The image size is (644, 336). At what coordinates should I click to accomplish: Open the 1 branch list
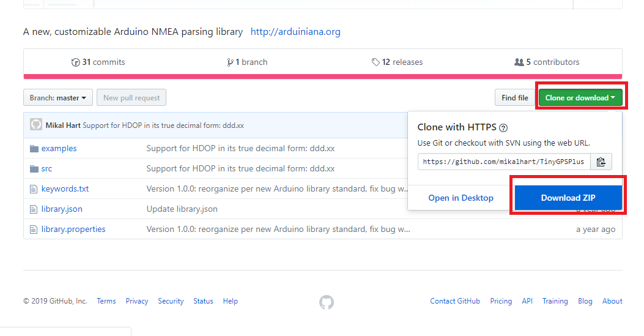247,62
